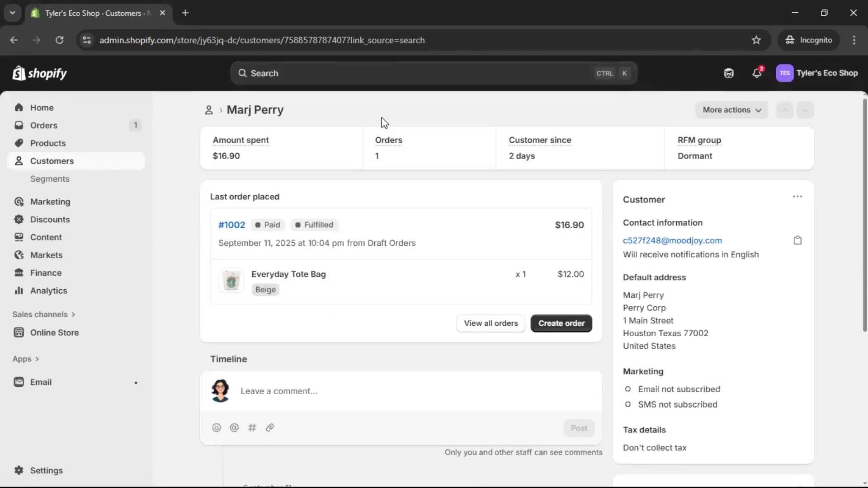The height and width of the screenshot is (488, 868).
Task: Click the hashtag reference icon
Action: 252,427
